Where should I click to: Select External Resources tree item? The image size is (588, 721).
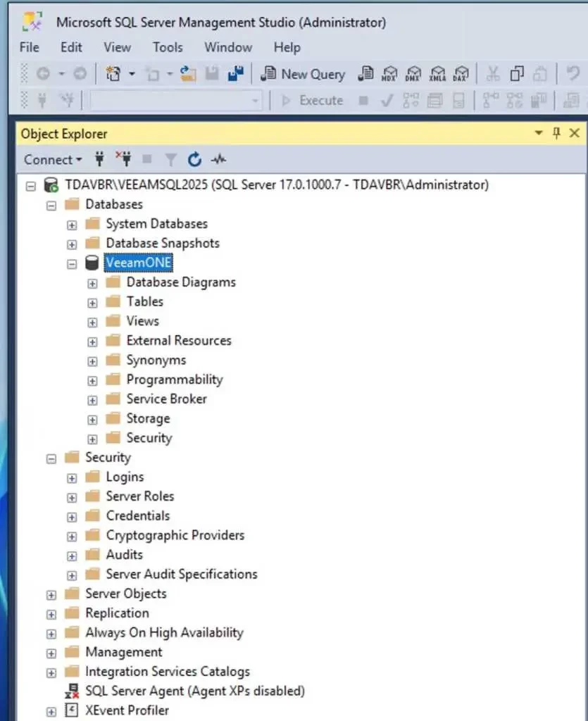179,340
